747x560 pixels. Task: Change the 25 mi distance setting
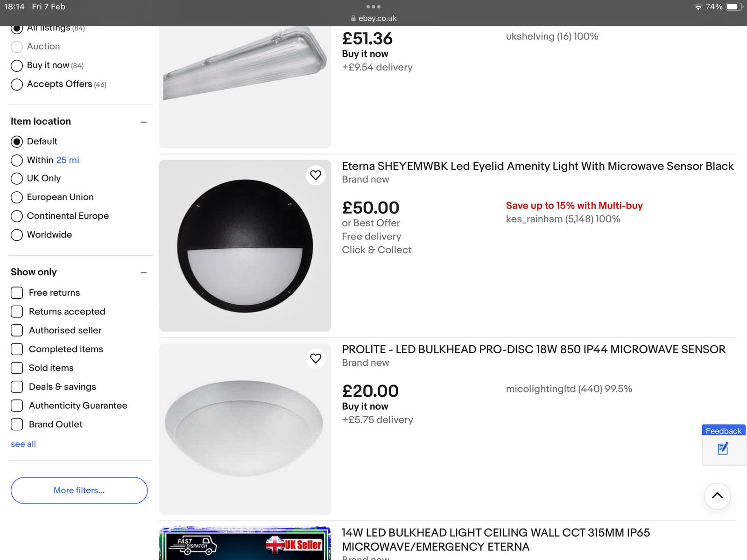(68, 160)
